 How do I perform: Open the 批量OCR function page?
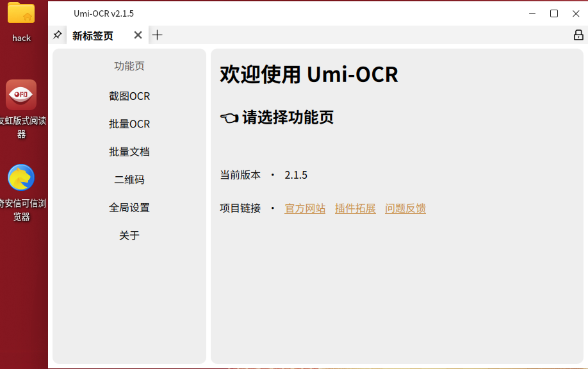pyautogui.click(x=129, y=124)
